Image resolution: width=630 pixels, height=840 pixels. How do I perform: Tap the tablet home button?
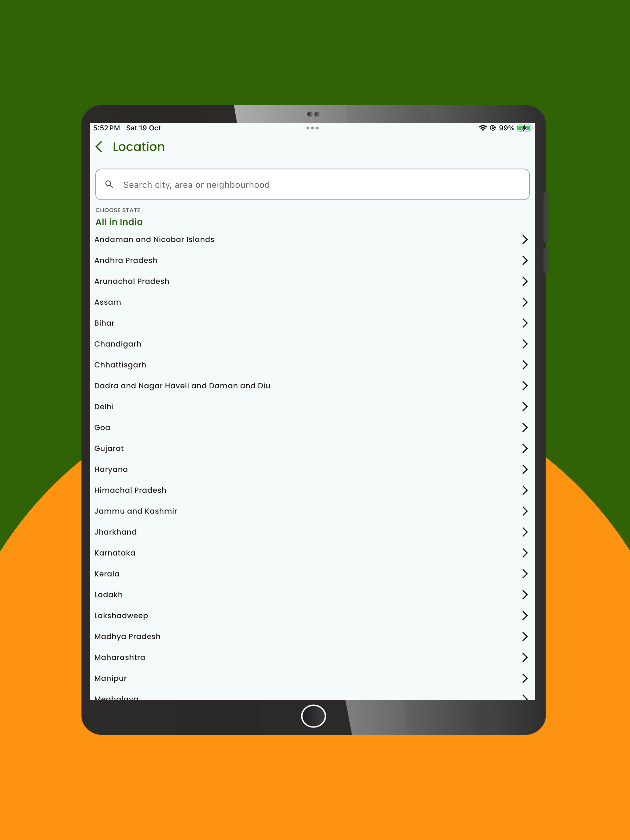tap(313, 716)
